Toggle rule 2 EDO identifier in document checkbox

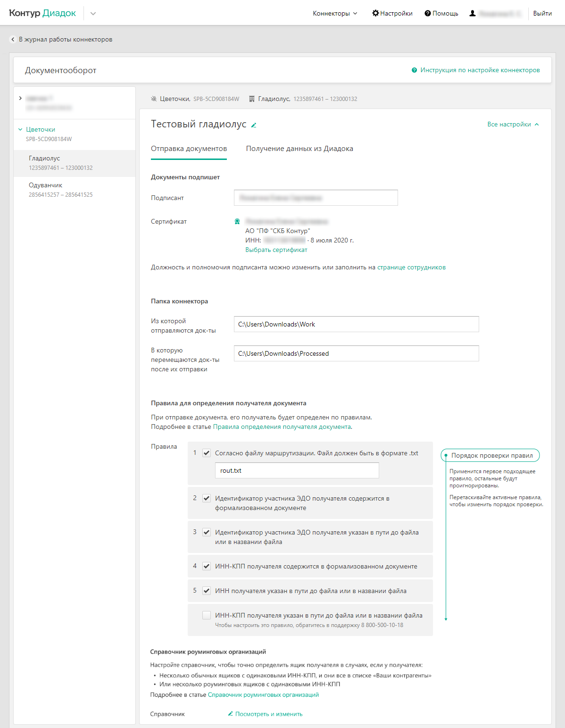tap(207, 498)
